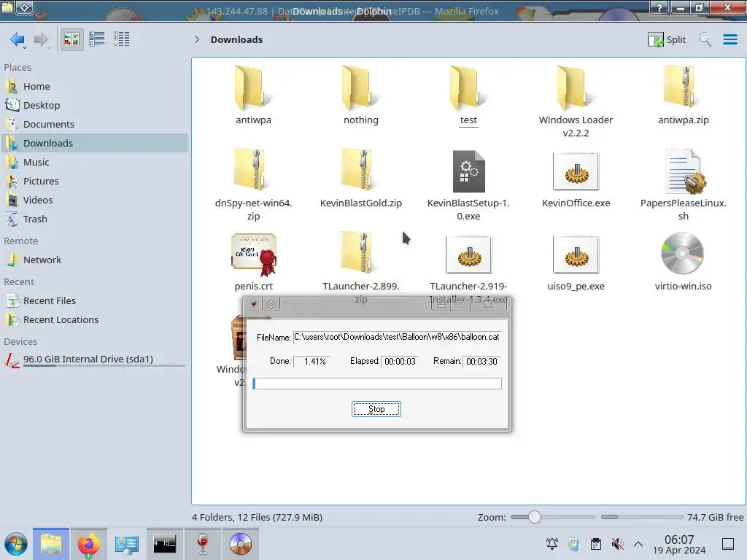Open Dolphin file manager from taskbar

51,544
